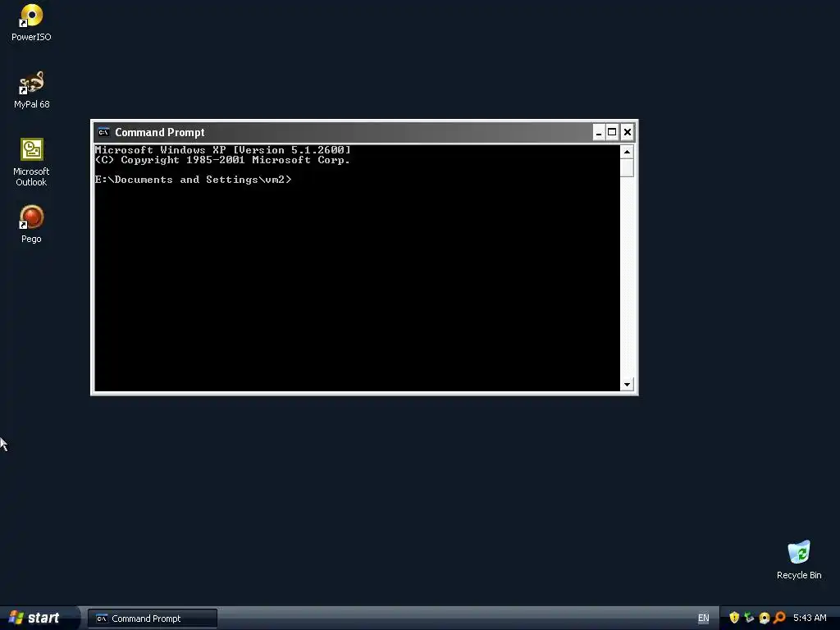Maximize the Command Prompt window
The height and width of the screenshot is (630, 840).
tap(612, 132)
